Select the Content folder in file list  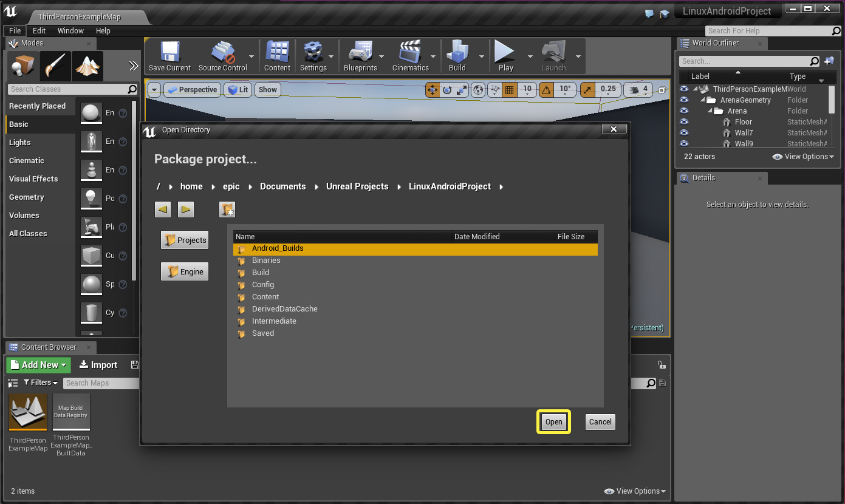coord(265,297)
